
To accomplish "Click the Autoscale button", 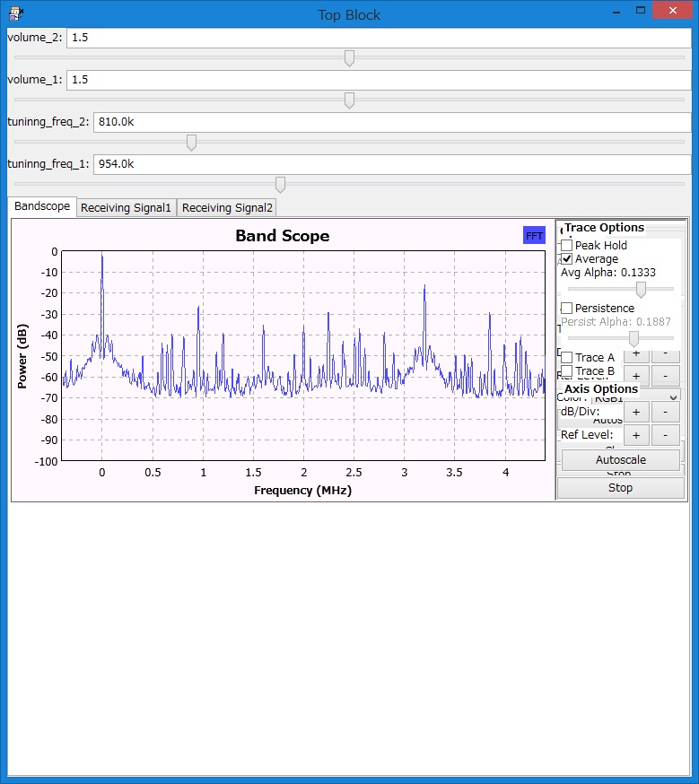I will 621,459.
